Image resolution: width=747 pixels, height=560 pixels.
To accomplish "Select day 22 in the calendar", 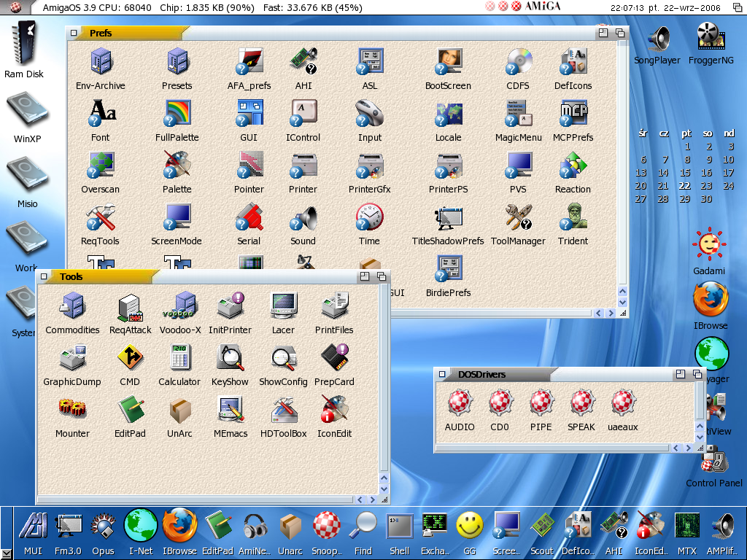I will [684, 186].
